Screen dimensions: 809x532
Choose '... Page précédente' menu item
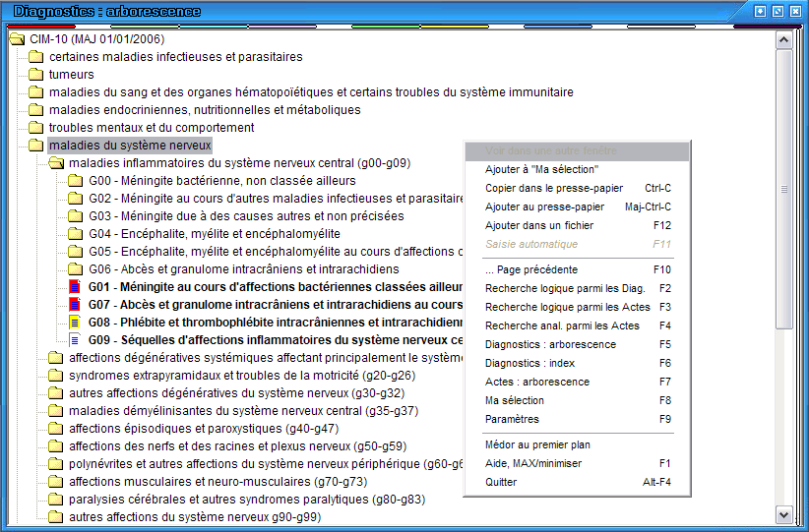pyautogui.click(x=577, y=269)
